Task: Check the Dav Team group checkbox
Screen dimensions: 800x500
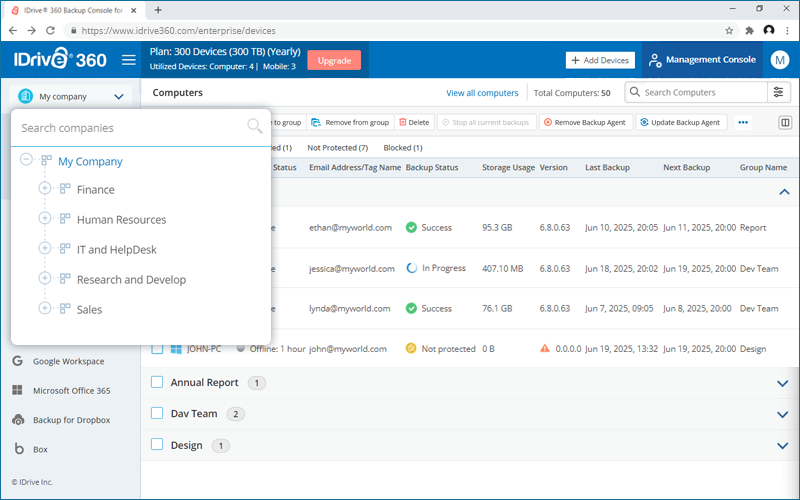Action: point(157,413)
